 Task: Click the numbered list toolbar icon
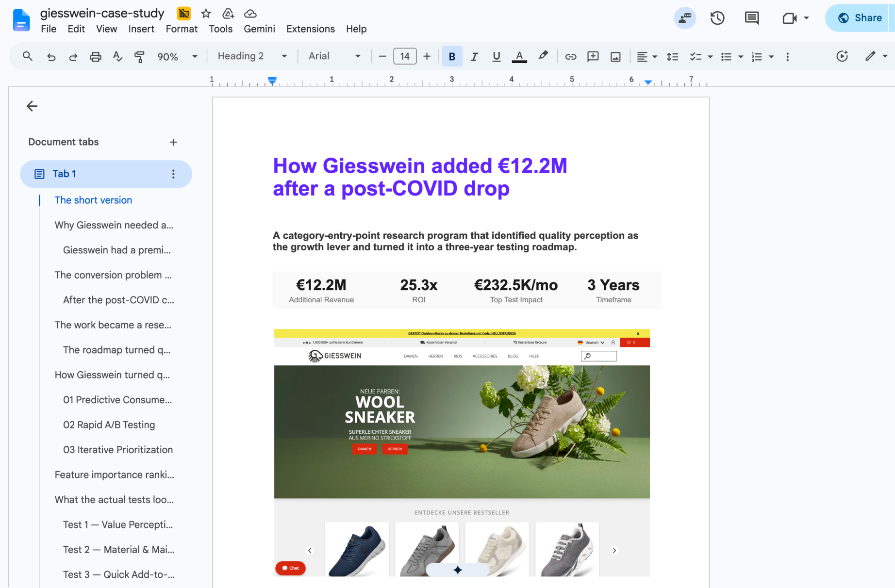[757, 57]
